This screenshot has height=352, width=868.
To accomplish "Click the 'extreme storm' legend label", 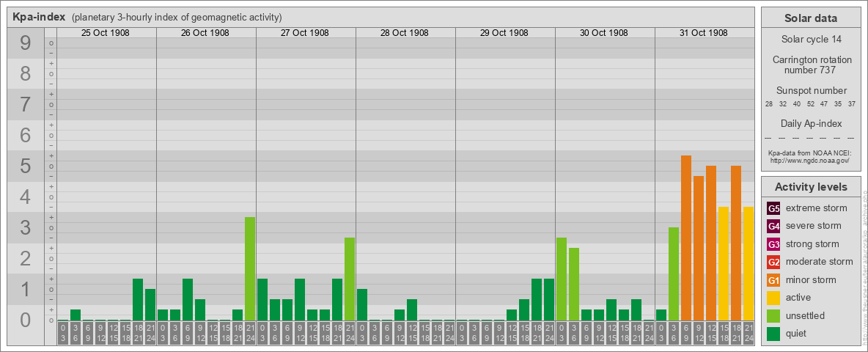I will 817,208.
